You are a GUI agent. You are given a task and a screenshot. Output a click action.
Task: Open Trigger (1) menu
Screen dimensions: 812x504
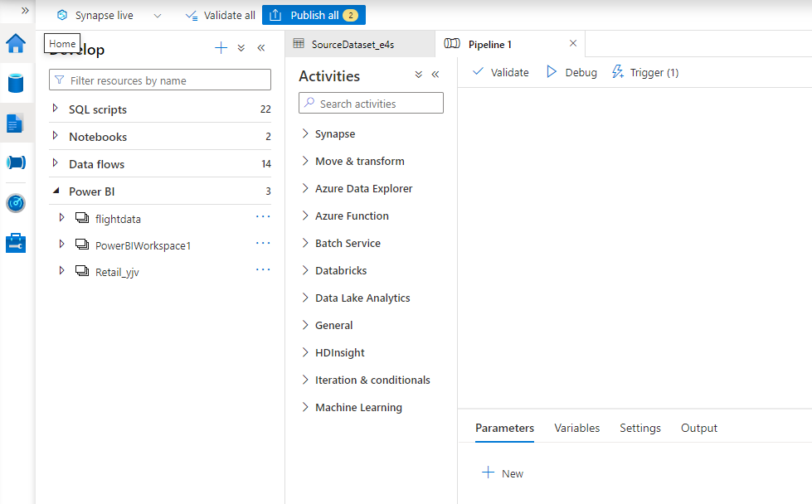[645, 72]
